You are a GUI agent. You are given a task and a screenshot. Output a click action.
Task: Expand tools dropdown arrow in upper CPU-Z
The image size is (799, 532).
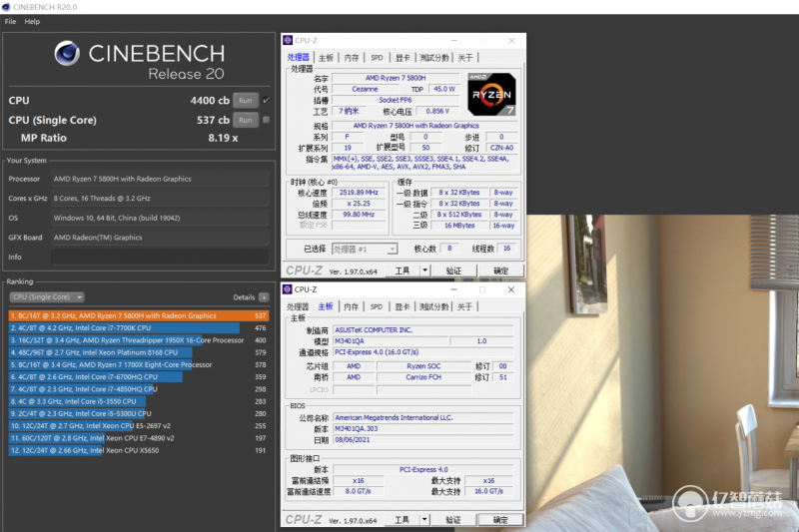coord(425,270)
